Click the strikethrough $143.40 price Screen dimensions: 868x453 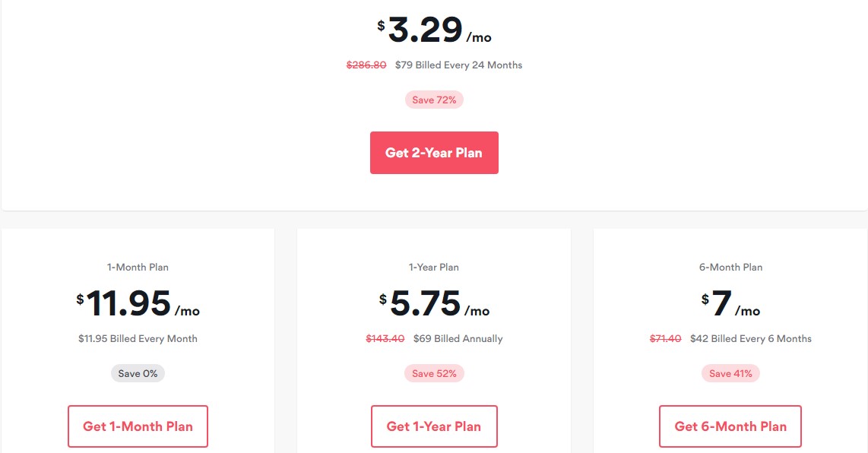385,338
